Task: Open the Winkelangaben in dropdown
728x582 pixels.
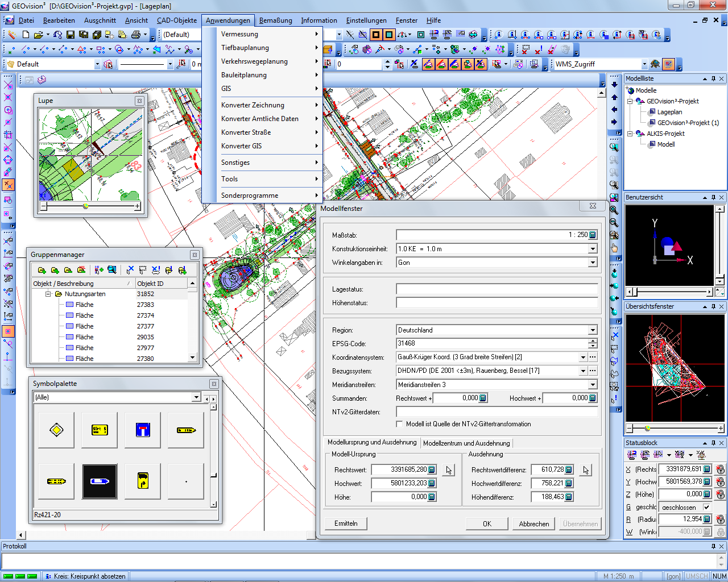Action: point(593,263)
